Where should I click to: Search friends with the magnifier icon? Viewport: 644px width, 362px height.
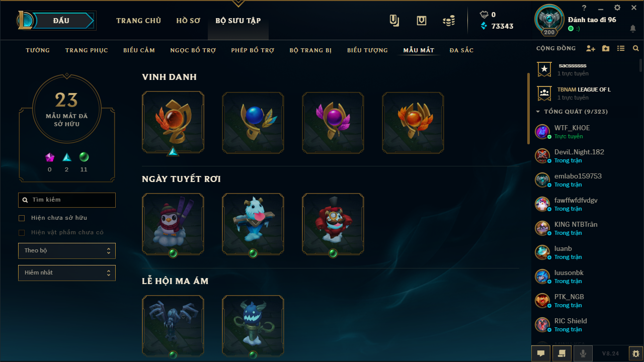pyautogui.click(x=636, y=49)
